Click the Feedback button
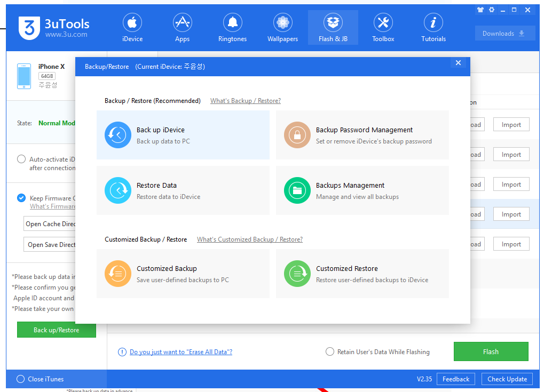The width and height of the screenshot is (544, 392). (x=456, y=379)
